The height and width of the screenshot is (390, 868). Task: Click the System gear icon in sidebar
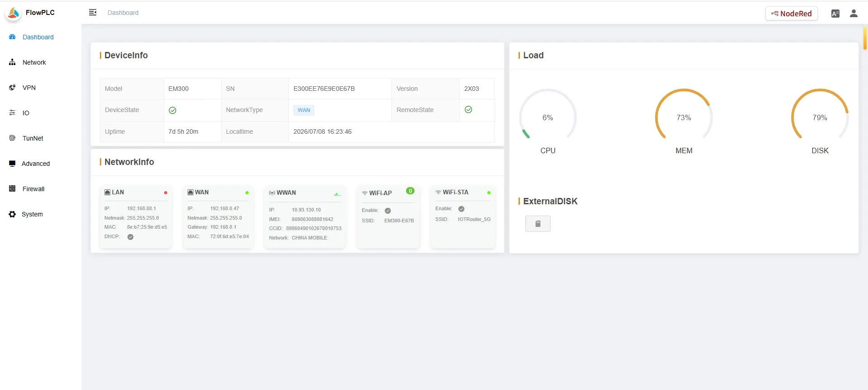click(12, 214)
